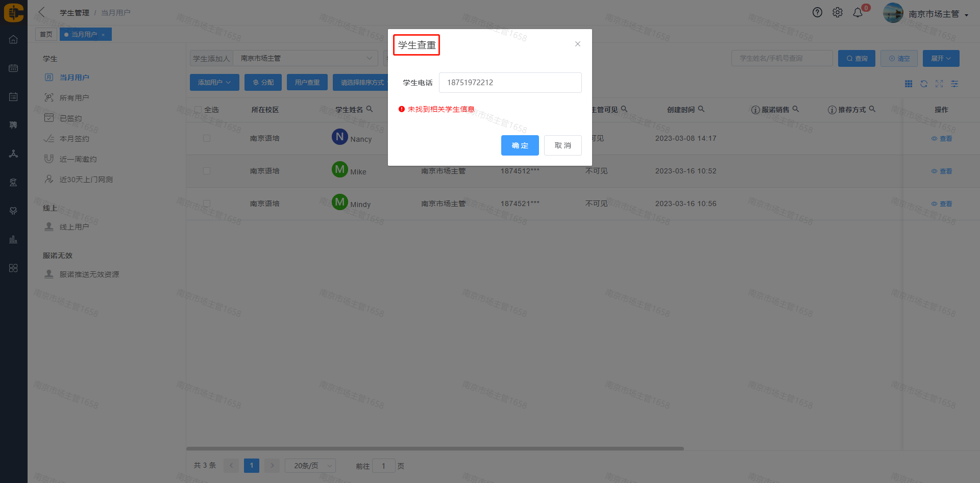Open the 20条/页 page size dropdown
The width and height of the screenshot is (980, 483).
[x=310, y=466]
